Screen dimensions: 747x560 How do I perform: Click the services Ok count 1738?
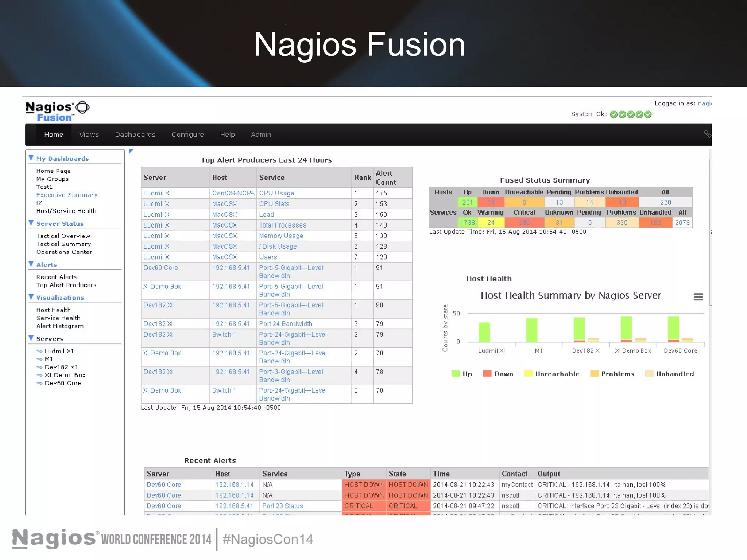[x=468, y=222]
